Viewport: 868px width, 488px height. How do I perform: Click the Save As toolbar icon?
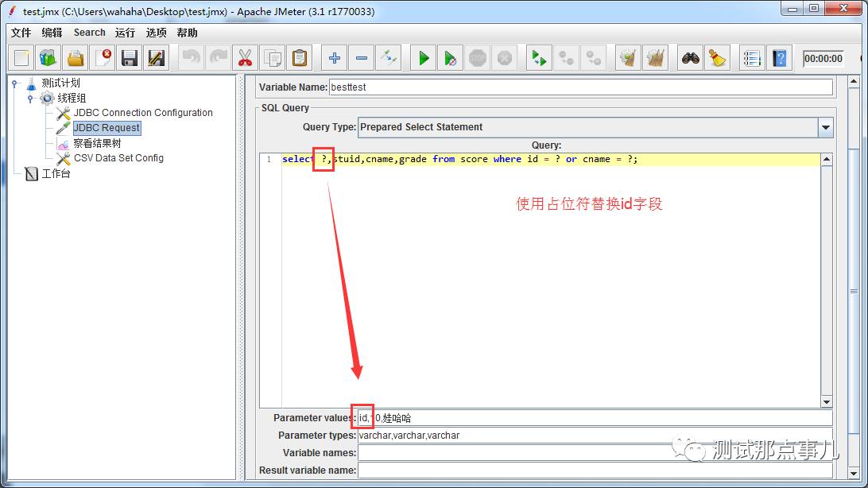point(157,58)
